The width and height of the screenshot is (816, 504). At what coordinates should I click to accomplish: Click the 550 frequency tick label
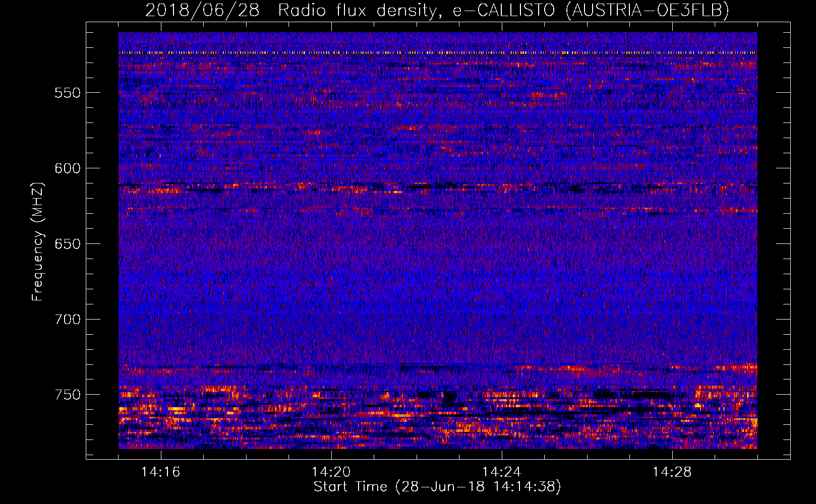tap(68, 93)
